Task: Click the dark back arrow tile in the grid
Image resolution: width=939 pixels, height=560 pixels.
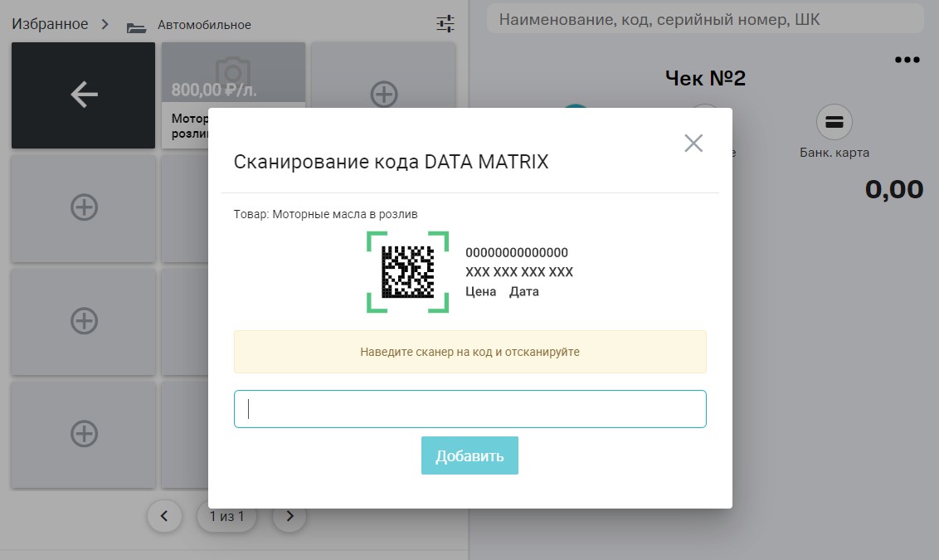Action: click(83, 95)
